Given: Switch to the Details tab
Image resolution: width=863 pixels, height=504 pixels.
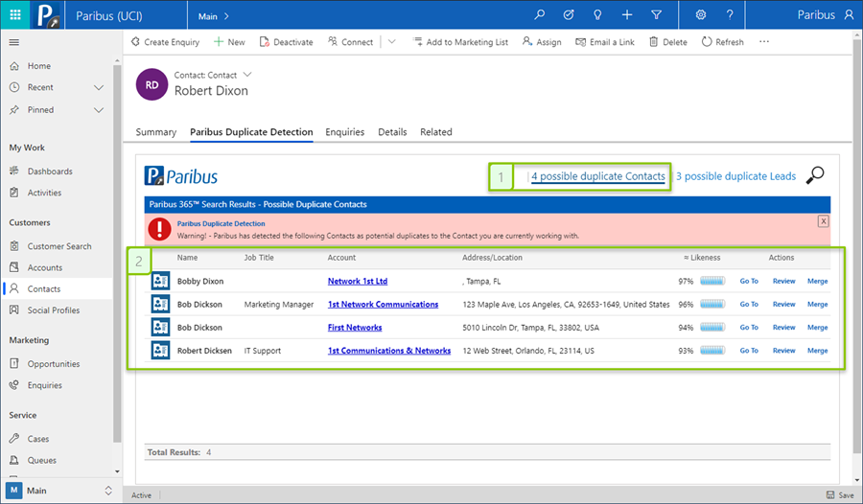Looking at the screenshot, I should pos(392,132).
